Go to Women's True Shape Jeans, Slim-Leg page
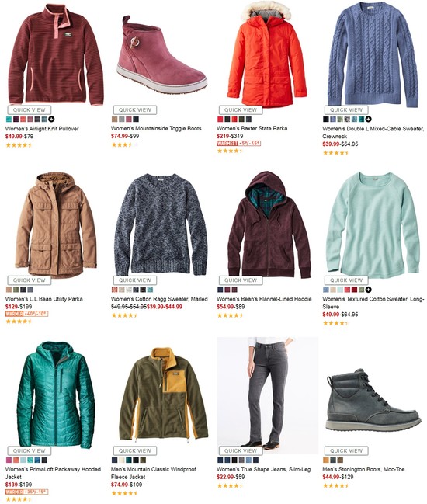Viewport: 427px width, 504px height. pyautogui.click(x=263, y=469)
